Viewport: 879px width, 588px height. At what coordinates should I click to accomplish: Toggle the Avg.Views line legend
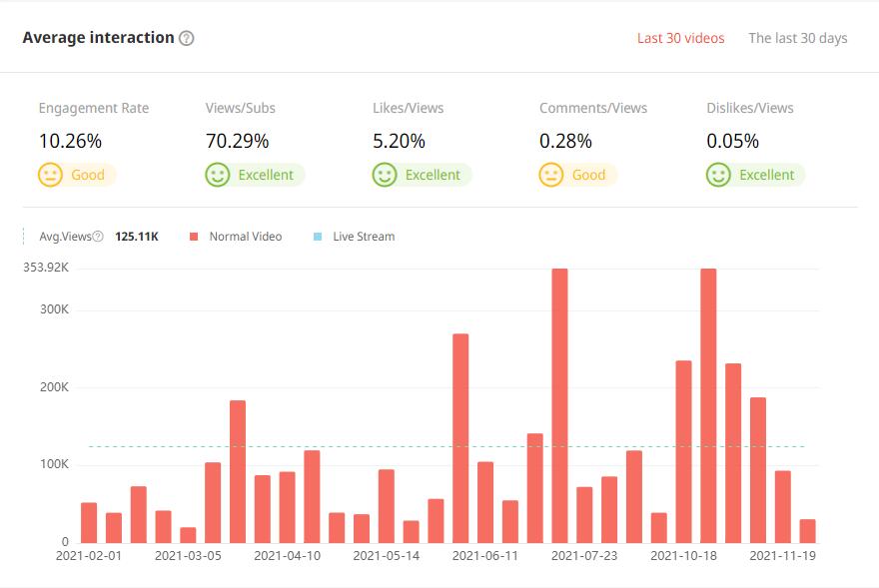[x=65, y=237]
